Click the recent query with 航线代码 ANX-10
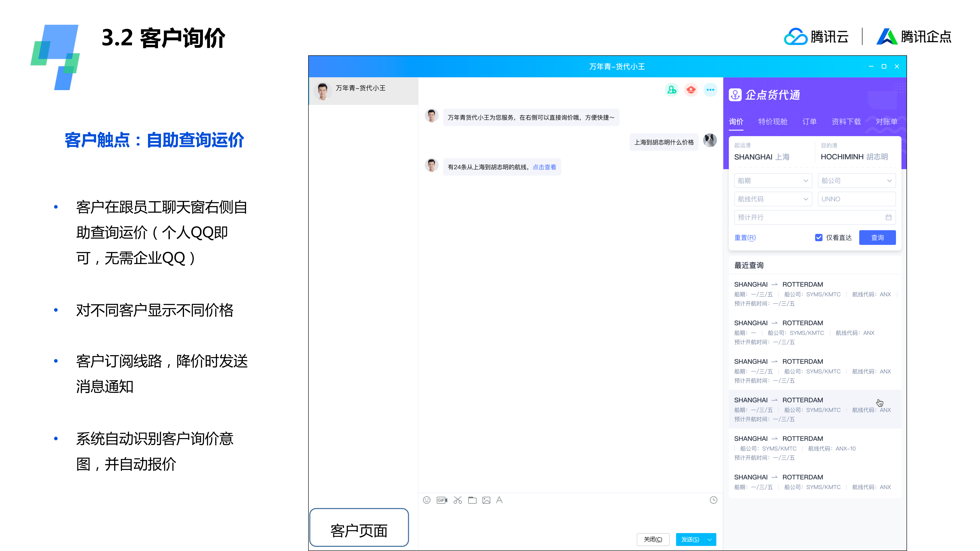Screen dimensions: 980x551 (x=815, y=448)
